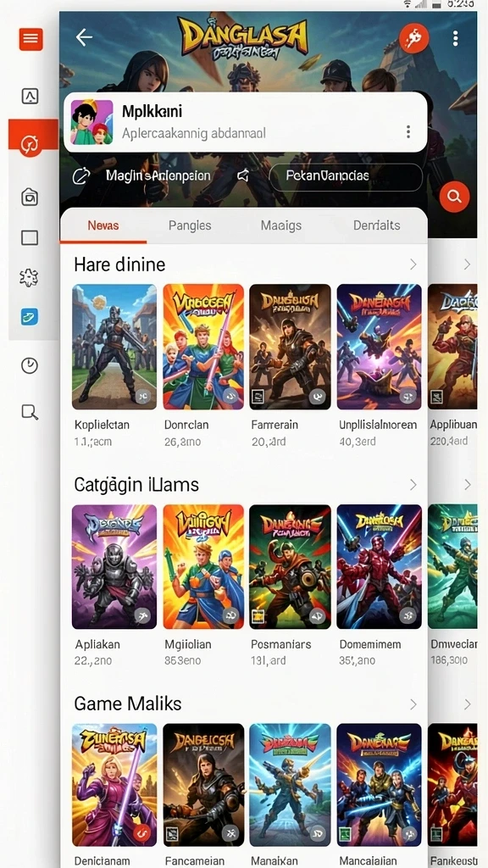
Task: Go back with the header arrow
Action: pos(84,37)
